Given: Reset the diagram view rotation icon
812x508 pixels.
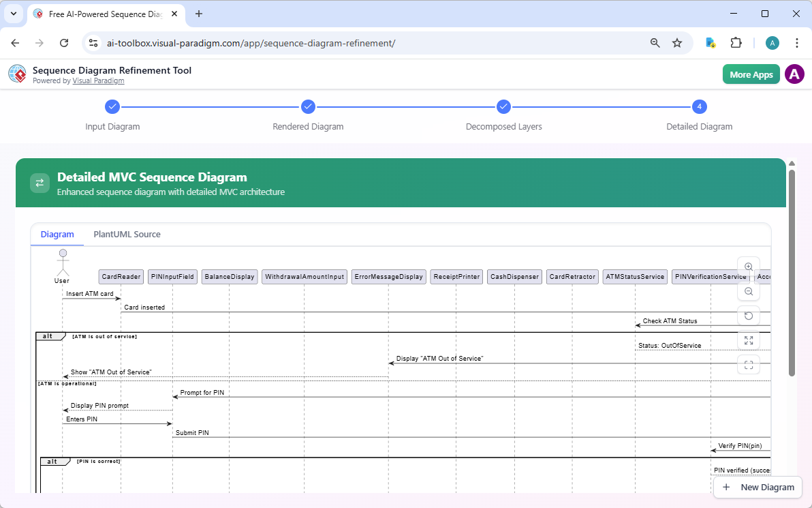Looking at the screenshot, I should click(749, 316).
